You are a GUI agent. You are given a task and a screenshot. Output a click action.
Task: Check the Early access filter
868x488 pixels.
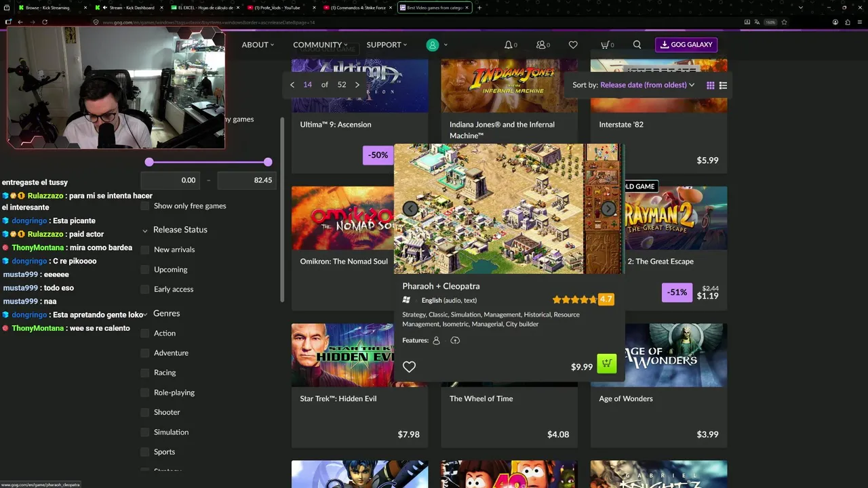click(x=145, y=289)
